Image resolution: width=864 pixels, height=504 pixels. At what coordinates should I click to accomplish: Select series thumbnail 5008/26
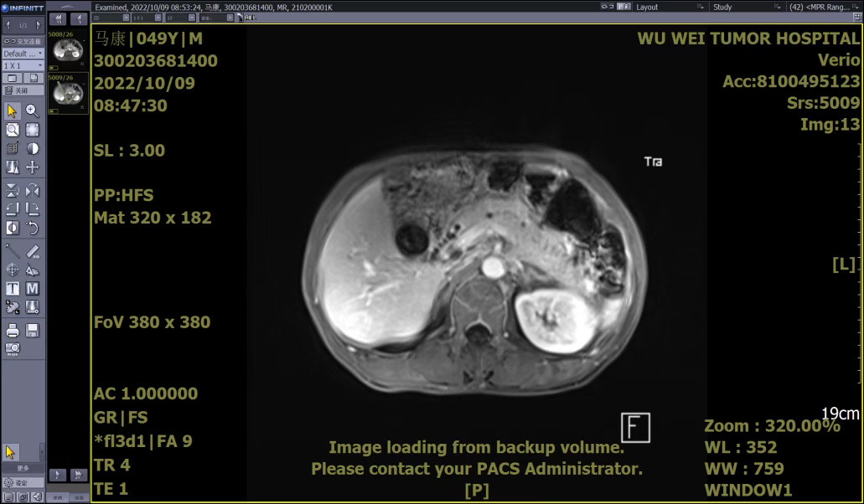point(68,51)
